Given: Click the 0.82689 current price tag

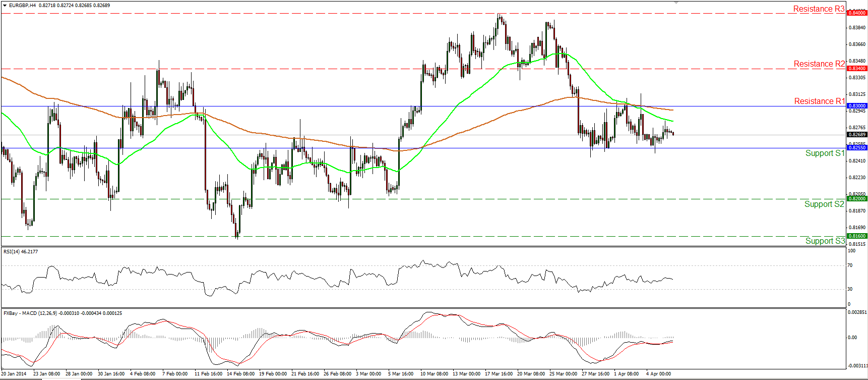Looking at the screenshot, I should point(857,135).
